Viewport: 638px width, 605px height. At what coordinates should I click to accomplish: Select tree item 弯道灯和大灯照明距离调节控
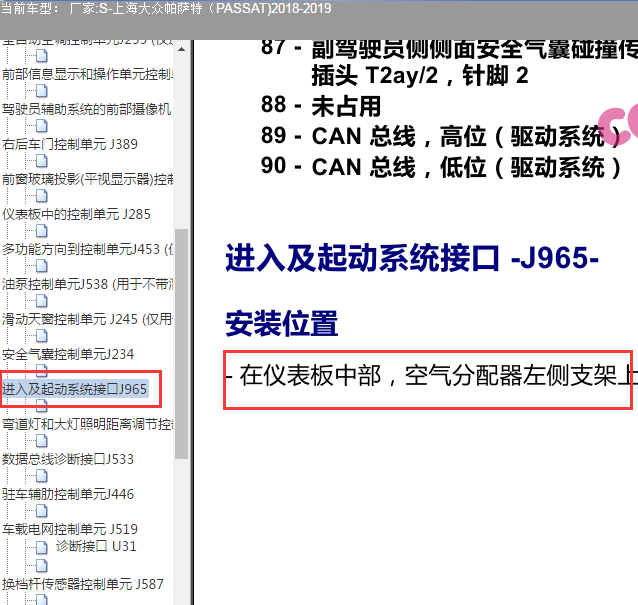point(87,424)
